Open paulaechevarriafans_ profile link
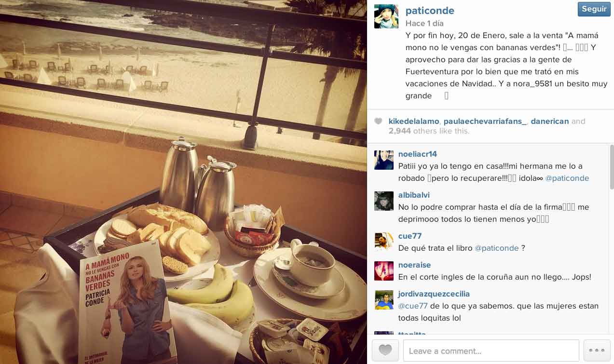This screenshot has width=614, height=364. (x=485, y=121)
